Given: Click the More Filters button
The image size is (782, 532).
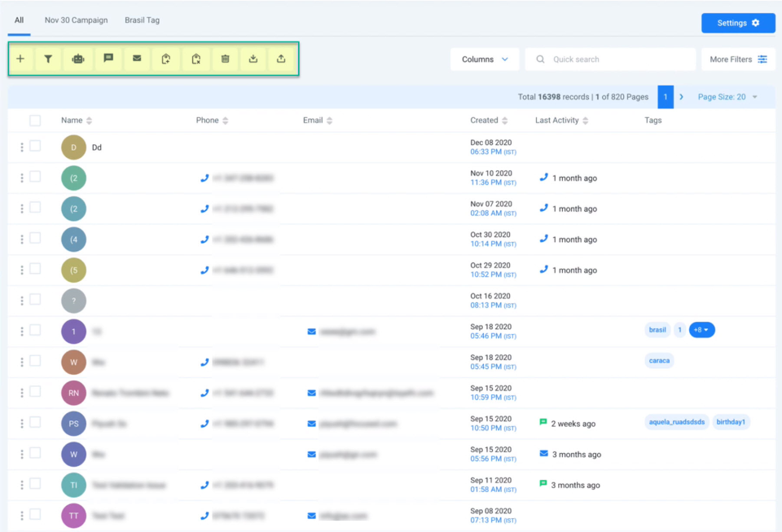Looking at the screenshot, I should [x=738, y=59].
